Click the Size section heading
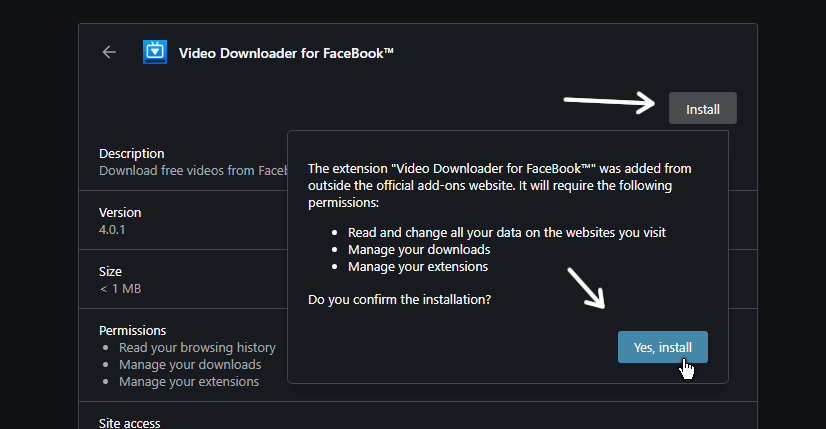The height and width of the screenshot is (429, 826). point(110,271)
